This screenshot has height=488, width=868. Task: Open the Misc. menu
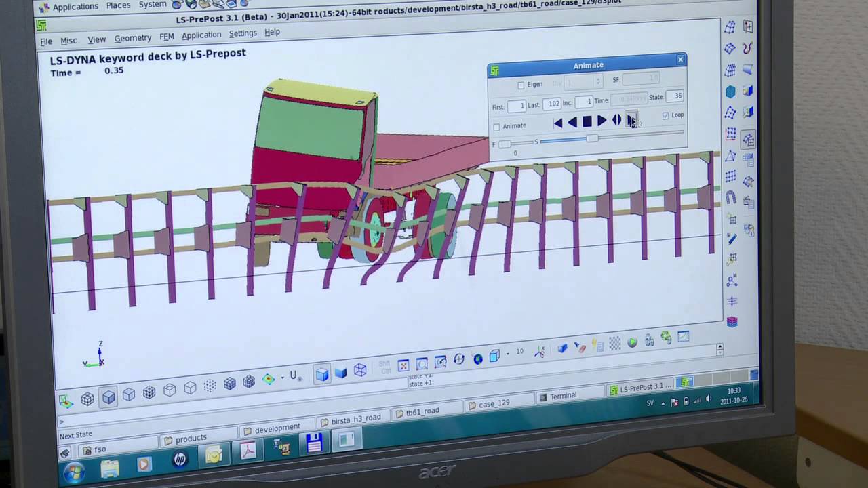click(69, 41)
